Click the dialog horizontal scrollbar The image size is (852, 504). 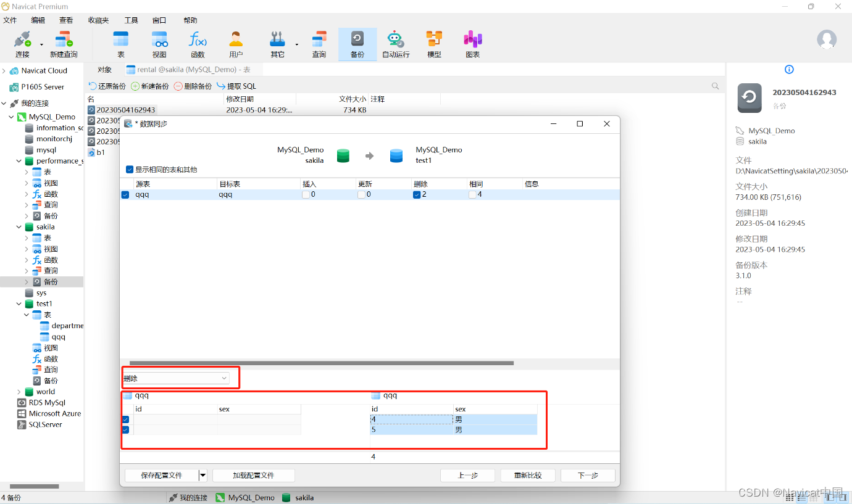click(321, 363)
